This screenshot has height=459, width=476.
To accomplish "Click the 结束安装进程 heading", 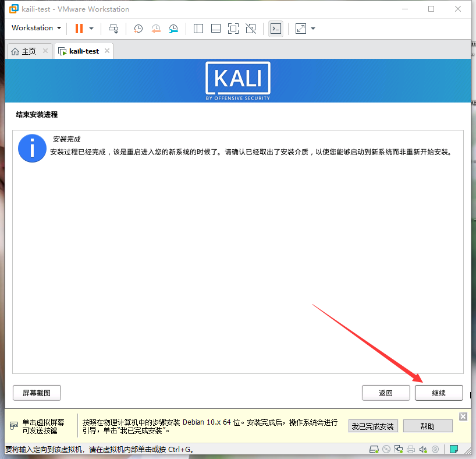I will click(37, 115).
